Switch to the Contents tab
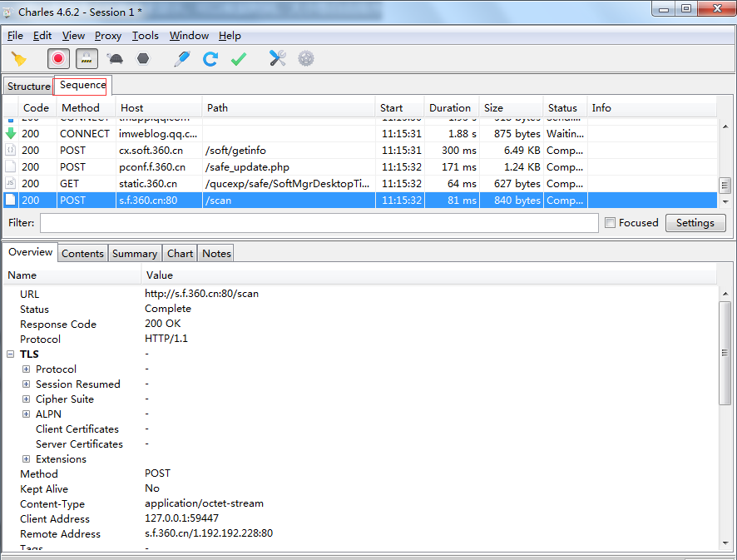737x560 pixels. [82, 254]
